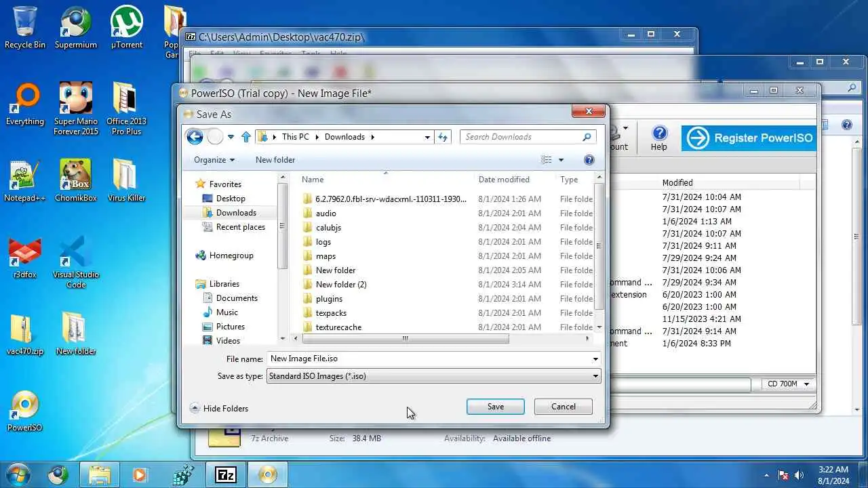The height and width of the screenshot is (488, 868).
Task: Click the volume speaker tray icon
Action: (799, 475)
